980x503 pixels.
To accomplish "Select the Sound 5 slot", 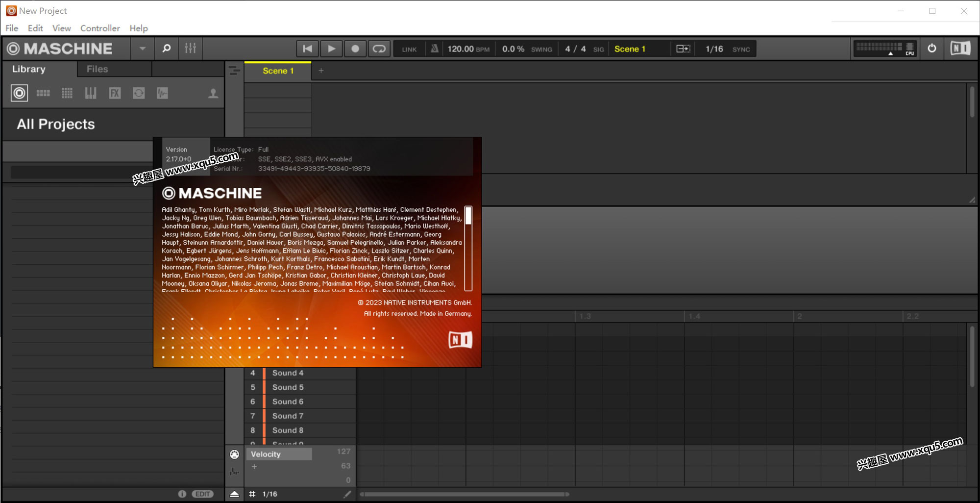I will coord(300,387).
